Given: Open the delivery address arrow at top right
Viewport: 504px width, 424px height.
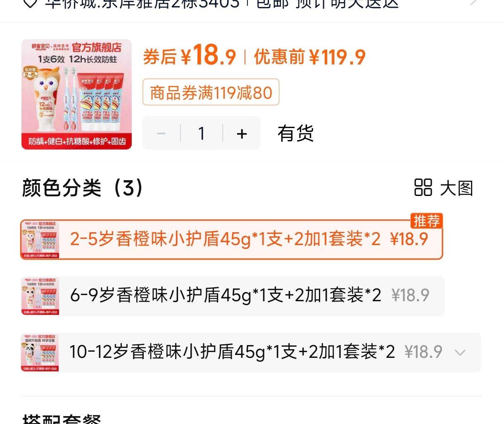Looking at the screenshot, I should tap(474, 2).
